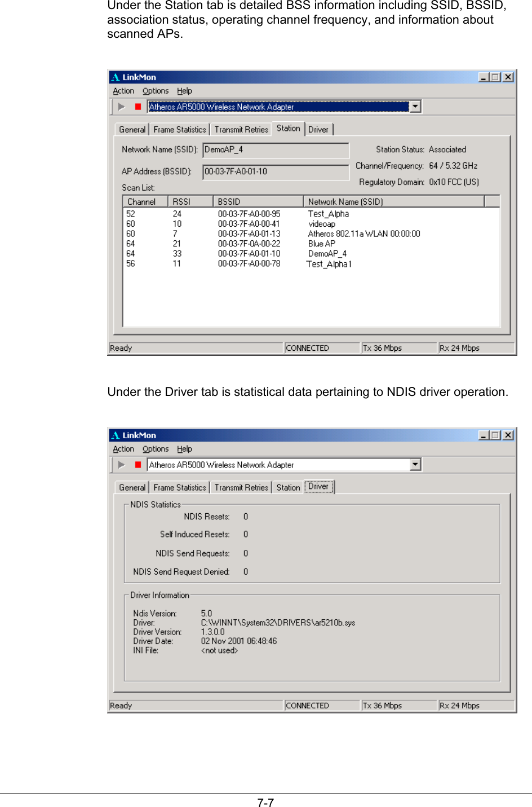
Task: Switch to the General tab in the lower window
Action: [x=132, y=488]
